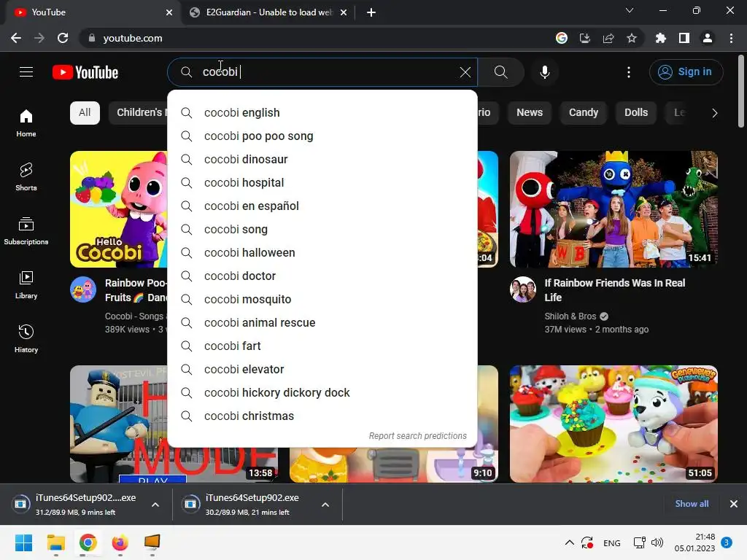Open History in the sidebar

(x=26, y=338)
